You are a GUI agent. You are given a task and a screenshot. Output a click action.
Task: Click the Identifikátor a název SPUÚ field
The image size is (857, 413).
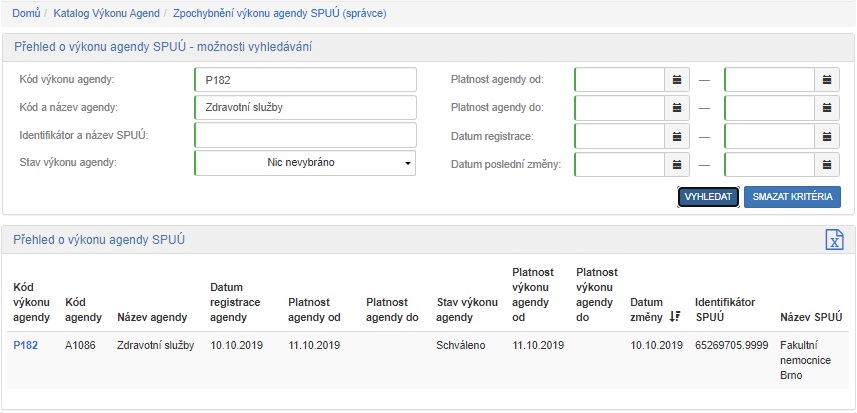(305, 135)
